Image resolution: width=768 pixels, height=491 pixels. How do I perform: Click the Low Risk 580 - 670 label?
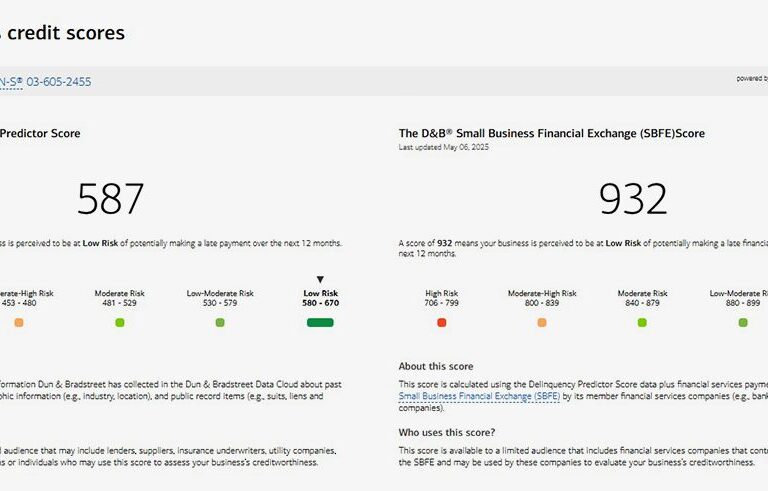(320, 298)
